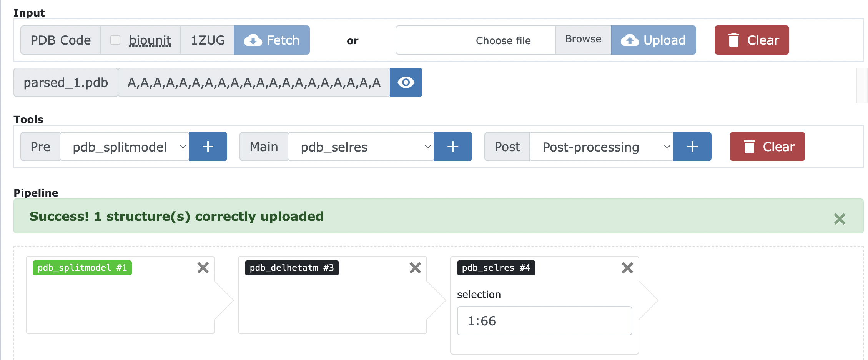Click the Browse file button
This screenshot has height=360, width=868.
[x=583, y=40]
